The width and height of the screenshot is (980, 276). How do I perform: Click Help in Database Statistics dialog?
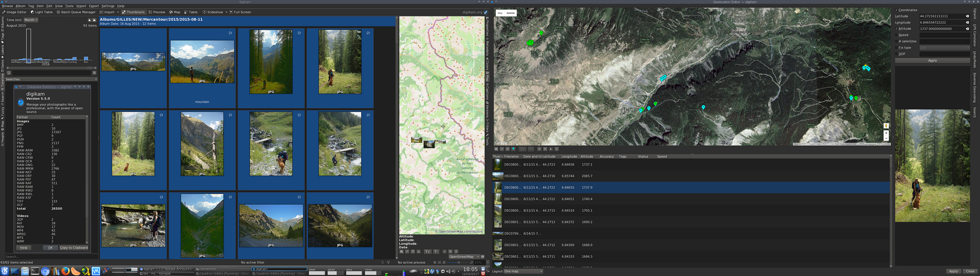pos(23,248)
